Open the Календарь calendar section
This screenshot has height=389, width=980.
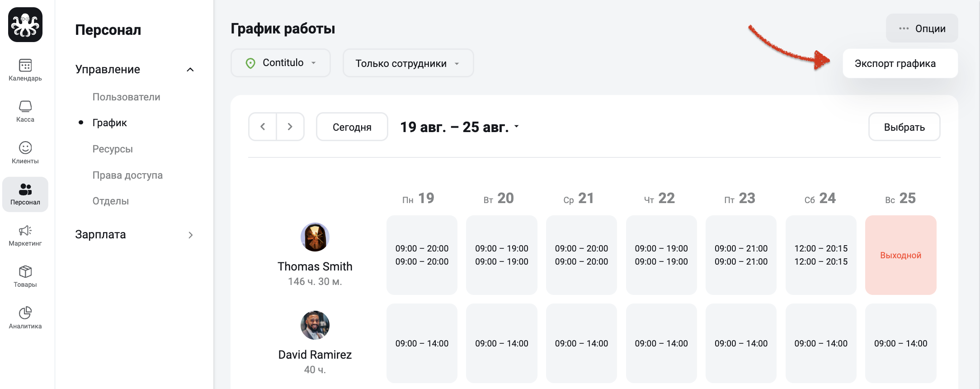(25, 70)
